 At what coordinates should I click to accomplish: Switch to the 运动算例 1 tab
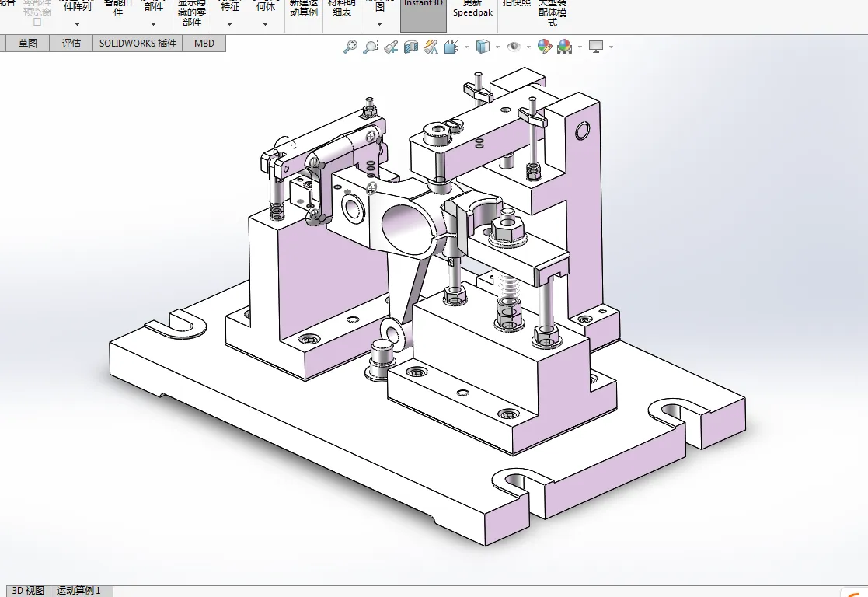80,590
